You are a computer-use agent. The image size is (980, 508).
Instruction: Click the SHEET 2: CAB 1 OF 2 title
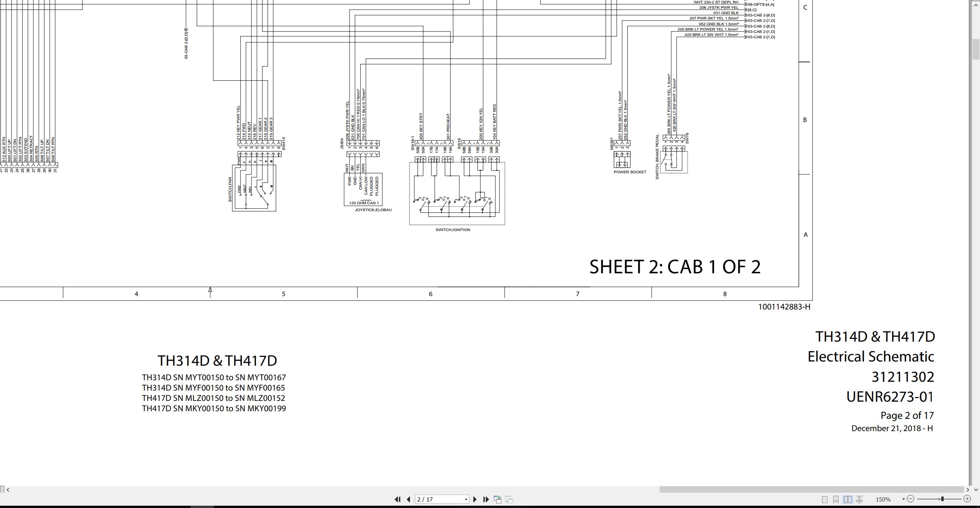(675, 267)
